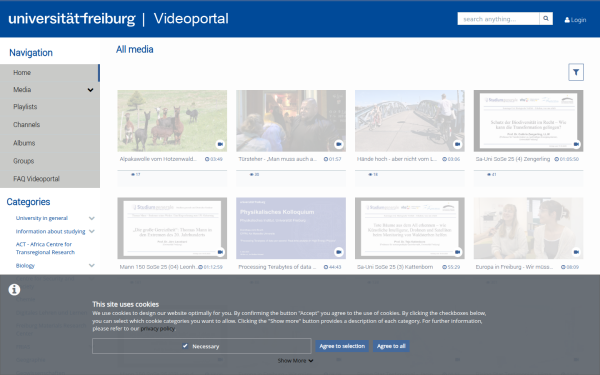Expand the Biology category chevron
The width and height of the screenshot is (600, 375).
tap(91, 266)
